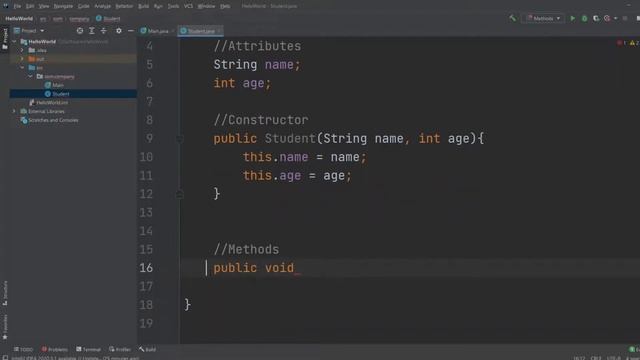Open the Tools menu
This screenshot has height=360, width=640.
click(173, 6)
